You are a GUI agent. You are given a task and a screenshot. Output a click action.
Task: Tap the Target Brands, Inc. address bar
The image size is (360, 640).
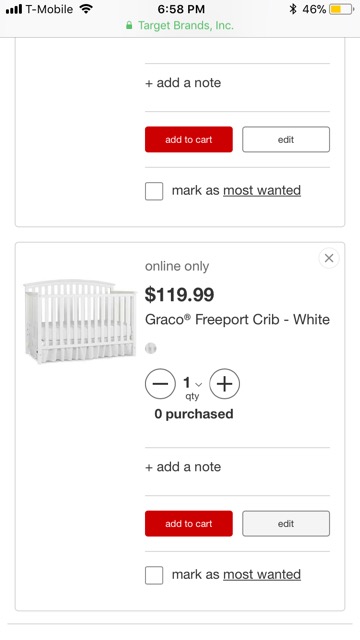click(180, 25)
